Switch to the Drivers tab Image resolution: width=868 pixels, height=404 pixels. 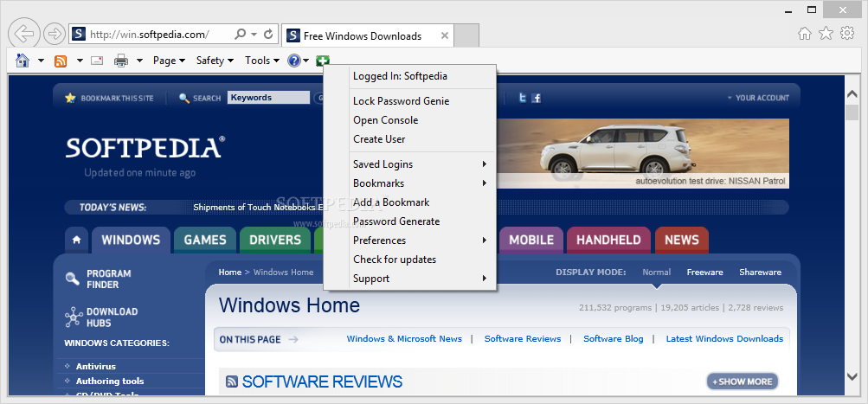click(x=275, y=240)
